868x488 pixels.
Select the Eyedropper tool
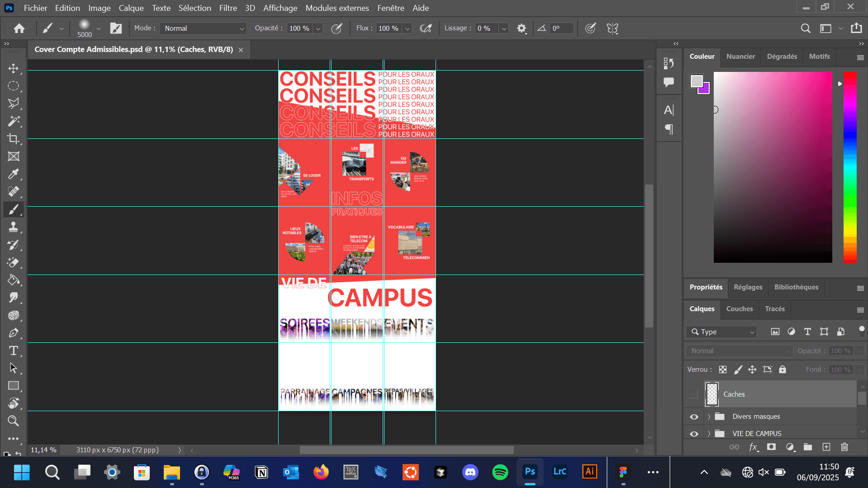14,174
